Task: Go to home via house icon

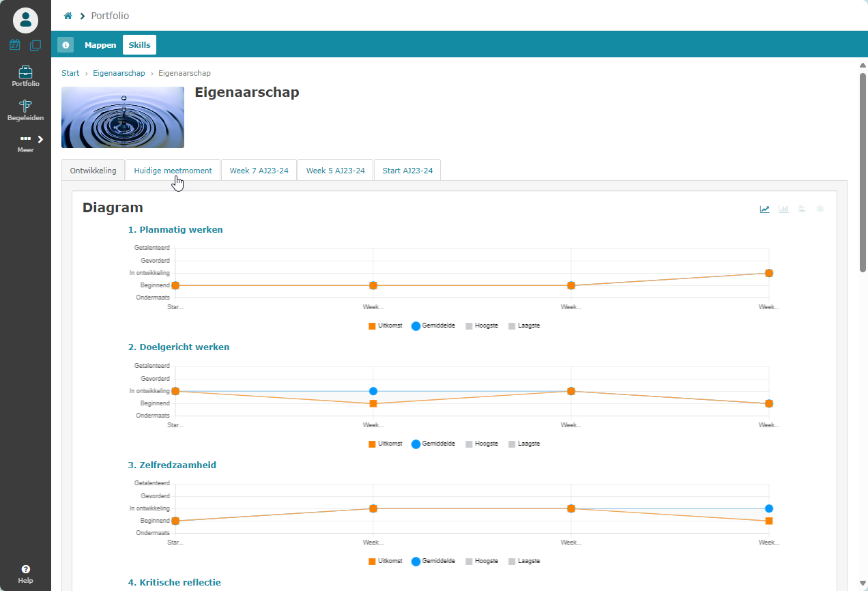Action: pos(68,16)
